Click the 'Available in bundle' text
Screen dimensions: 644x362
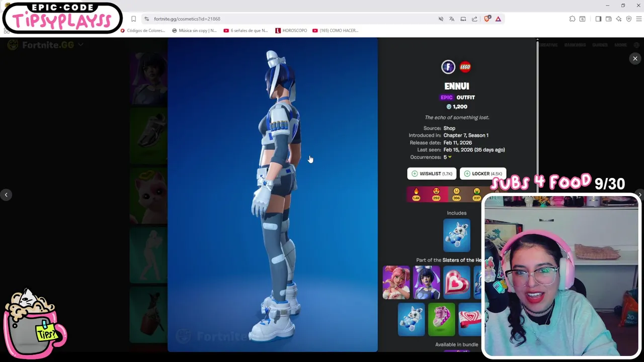pyautogui.click(x=457, y=344)
